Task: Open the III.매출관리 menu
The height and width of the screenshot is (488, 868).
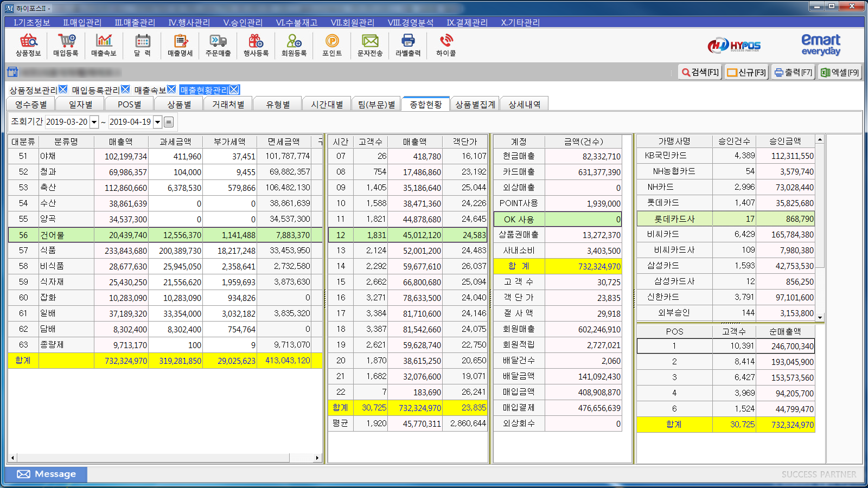Action: coord(135,22)
